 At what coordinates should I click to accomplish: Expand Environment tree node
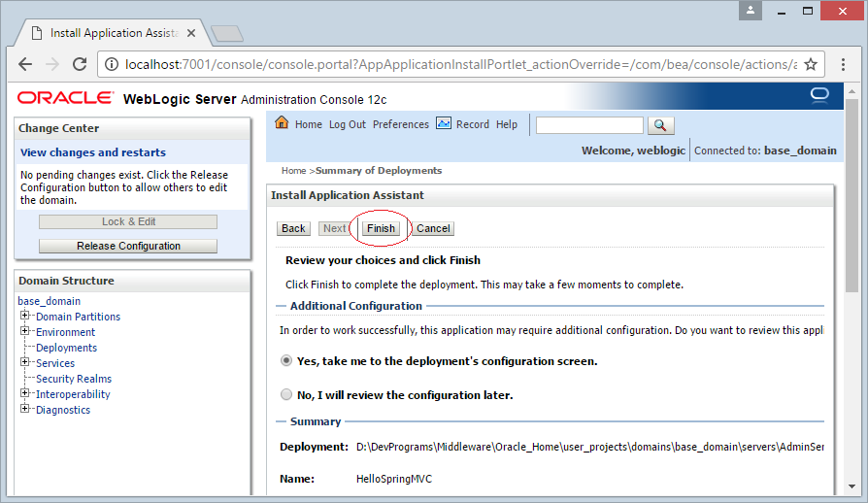tap(24, 331)
